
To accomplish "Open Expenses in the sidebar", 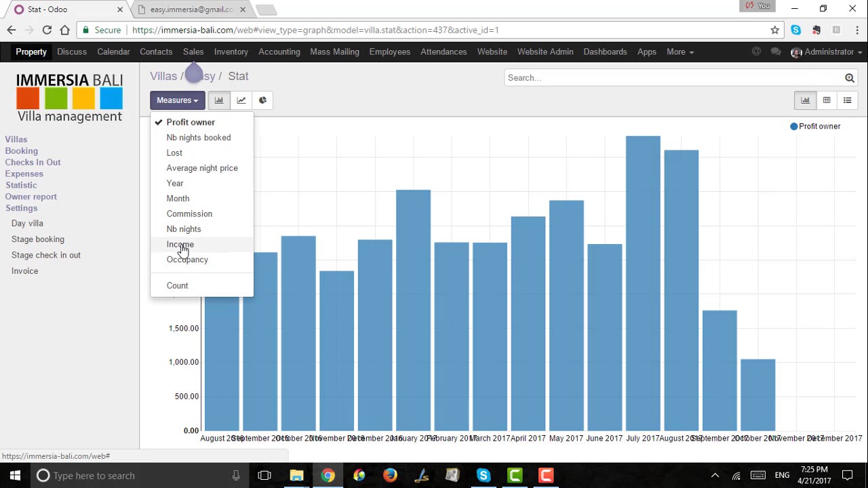I will coord(24,174).
